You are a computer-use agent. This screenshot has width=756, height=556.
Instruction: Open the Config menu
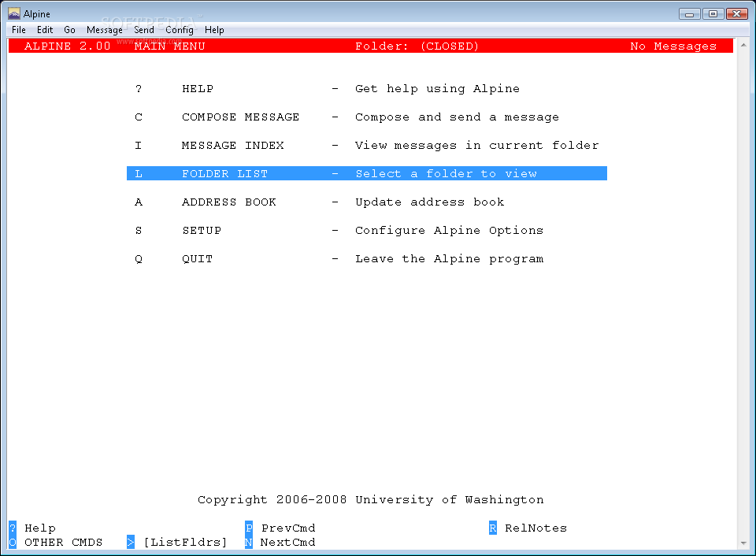tap(180, 30)
